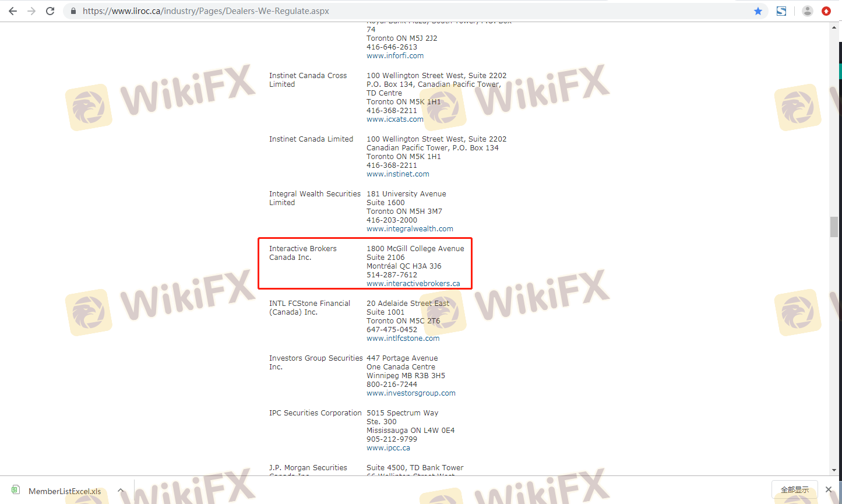Open the MemberListExcel.xls file icon
842x504 pixels.
[x=16, y=490]
